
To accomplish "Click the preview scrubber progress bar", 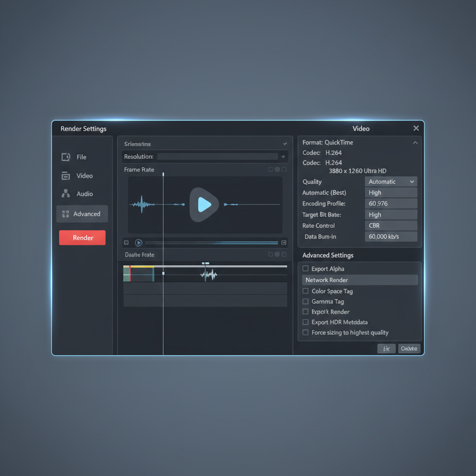I will point(212,243).
